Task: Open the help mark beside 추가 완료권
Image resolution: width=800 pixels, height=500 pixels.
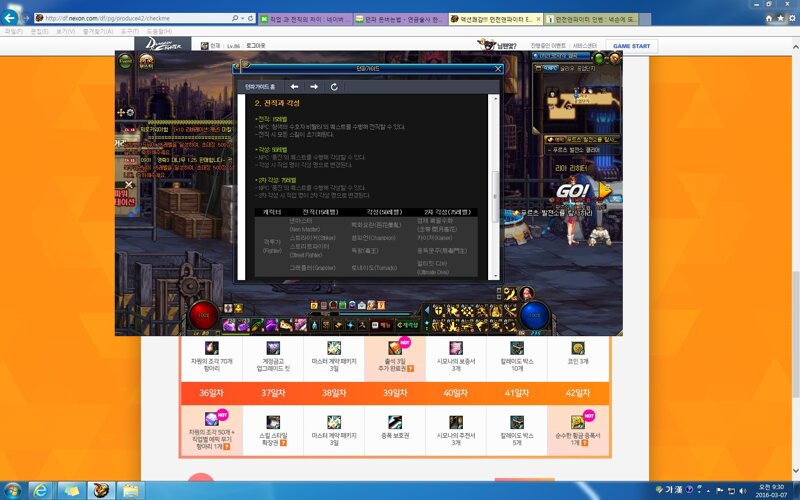Action: (x=410, y=368)
